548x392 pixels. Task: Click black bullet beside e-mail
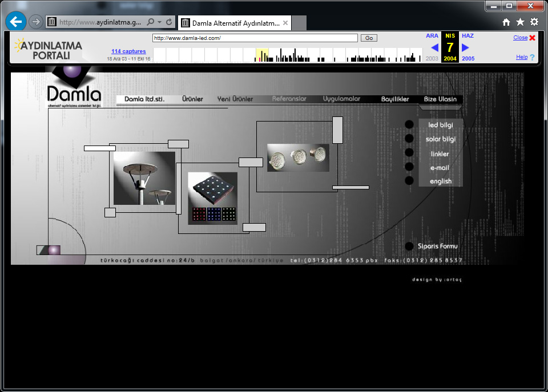tap(409, 167)
